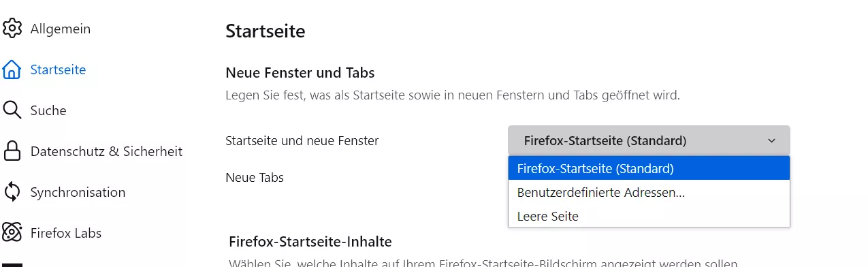Click the Startseite house icon in sidebar
Screen dimensions: 868x267
[x=12, y=69]
